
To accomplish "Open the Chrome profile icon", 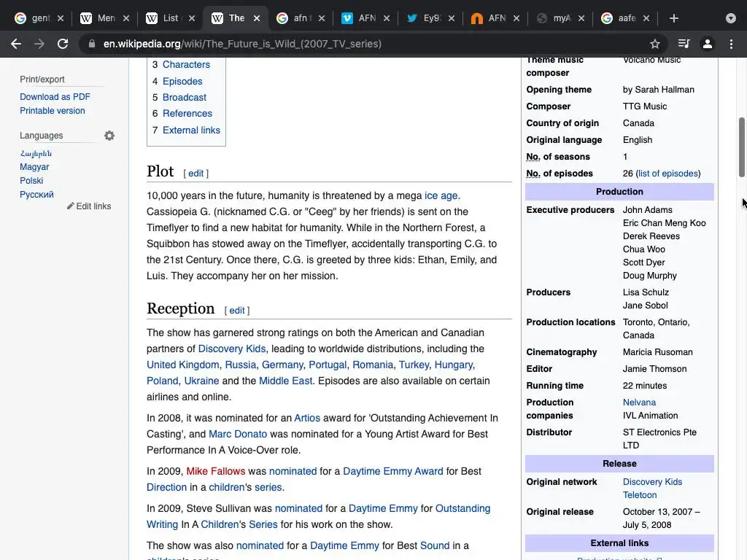I will [x=708, y=44].
